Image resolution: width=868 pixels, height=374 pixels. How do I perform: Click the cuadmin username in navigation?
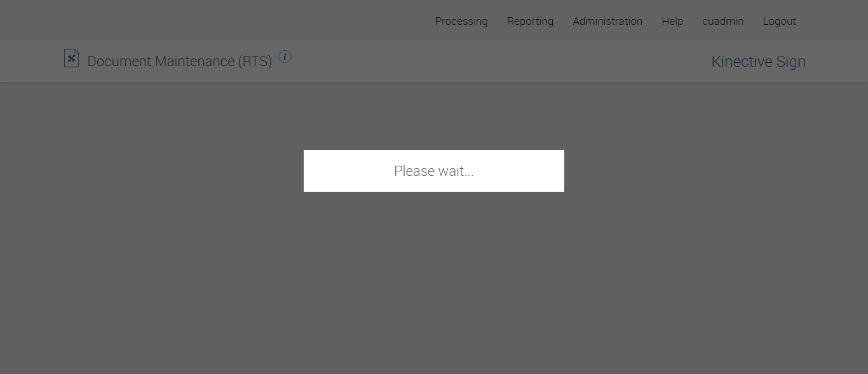pyautogui.click(x=723, y=21)
